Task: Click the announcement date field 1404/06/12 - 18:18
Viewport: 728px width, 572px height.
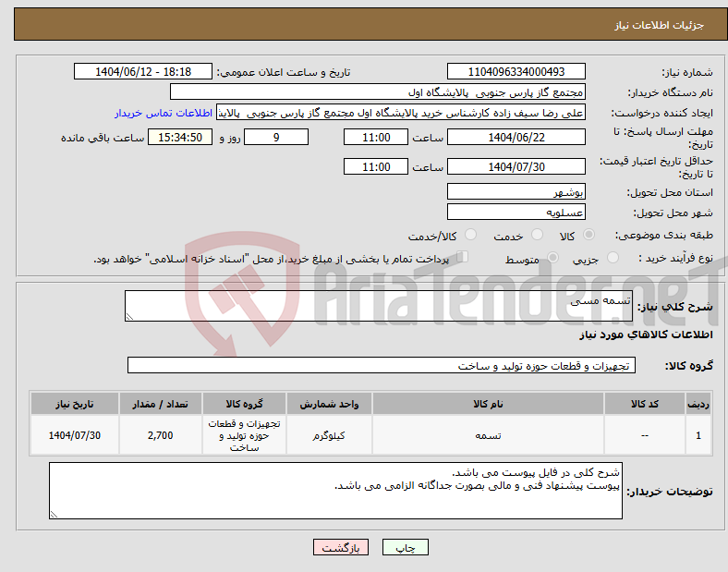Action: pyautogui.click(x=143, y=71)
